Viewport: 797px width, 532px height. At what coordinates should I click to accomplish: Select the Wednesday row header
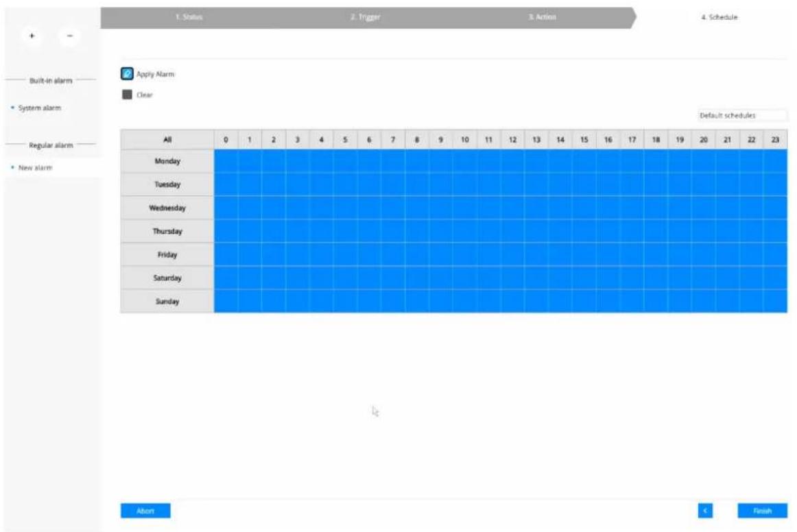tap(167, 208)
